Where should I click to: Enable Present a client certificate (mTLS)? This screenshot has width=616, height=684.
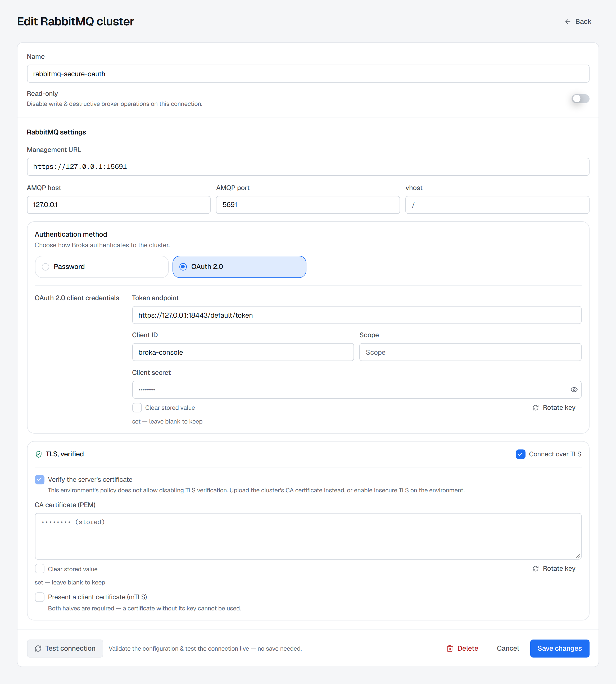coord(40,597)
